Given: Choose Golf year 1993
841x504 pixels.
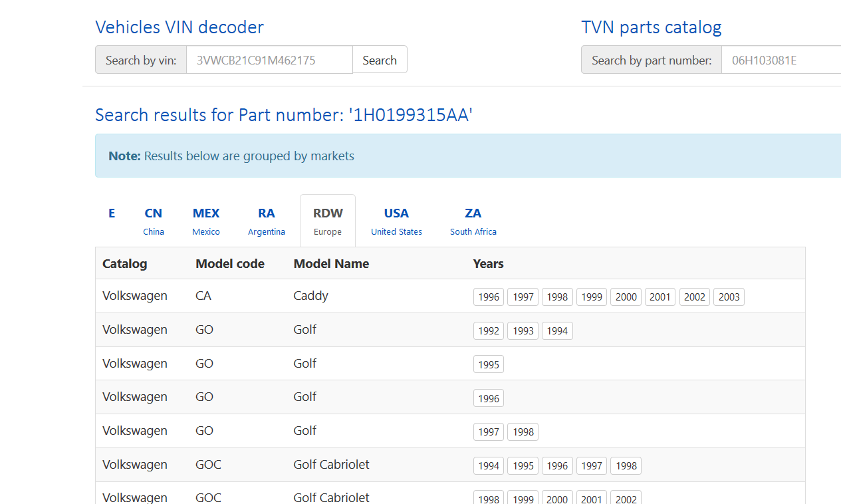Looking at the screenshot, I should 523,330.
